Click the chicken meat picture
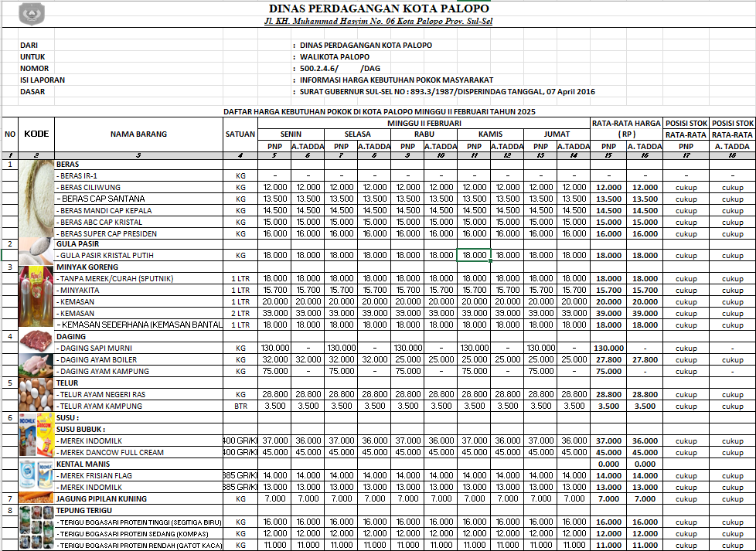This screenshot has width=756, height=551. click(36, 365)
